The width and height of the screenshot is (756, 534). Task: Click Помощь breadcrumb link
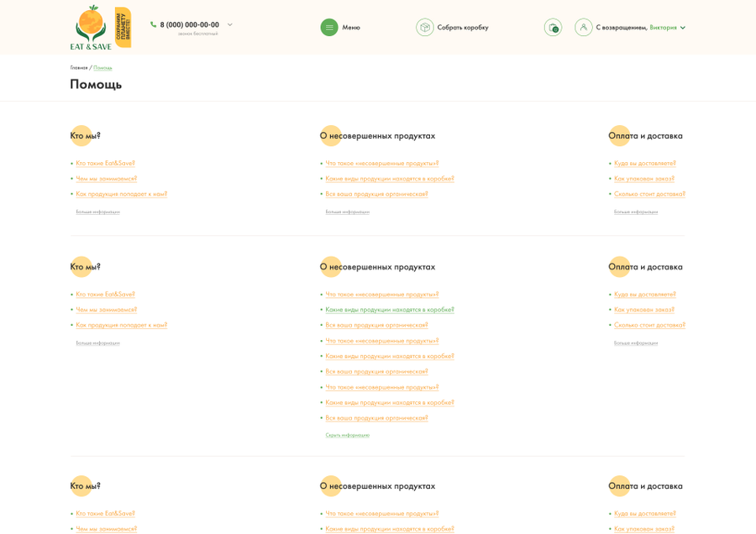(102, 68)
